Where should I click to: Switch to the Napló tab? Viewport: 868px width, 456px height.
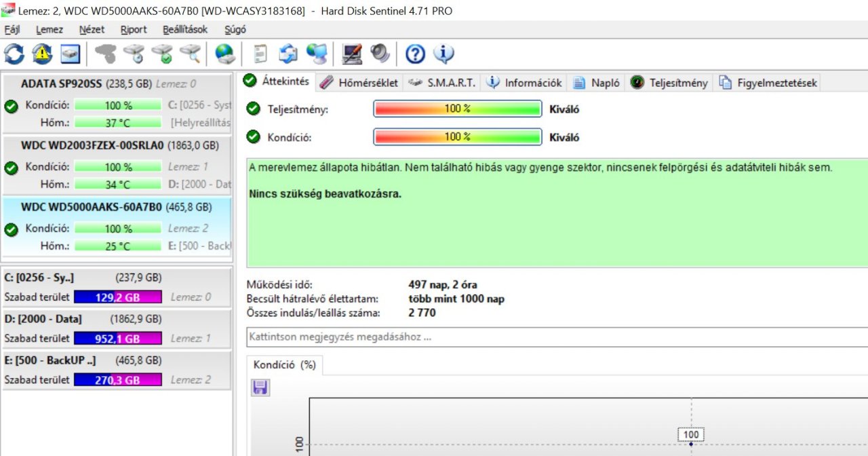click(597, 83)
